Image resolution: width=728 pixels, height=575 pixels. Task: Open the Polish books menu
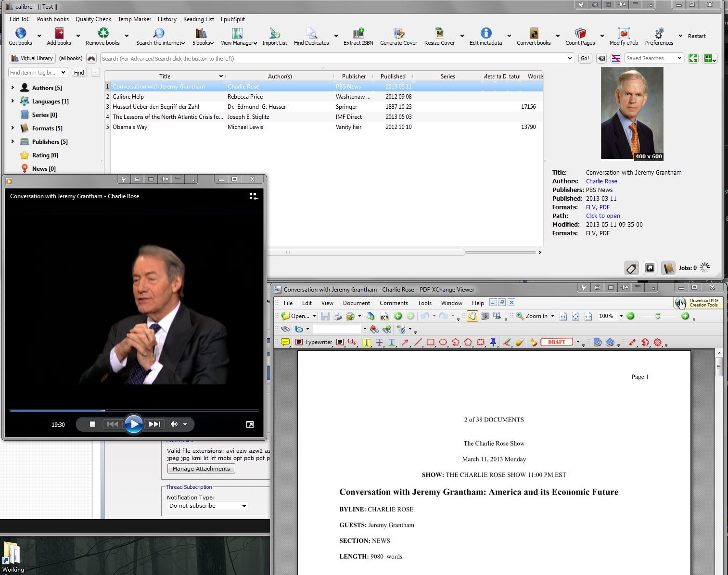[x=53, y=19]
